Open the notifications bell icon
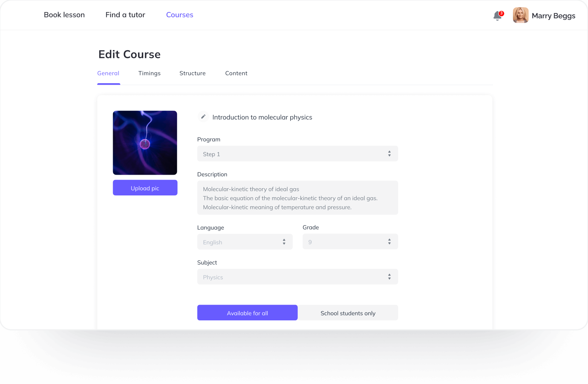Image resolution: width=588 pixels, height=384 pixels. pyautogui.click(x=497, y=16)
